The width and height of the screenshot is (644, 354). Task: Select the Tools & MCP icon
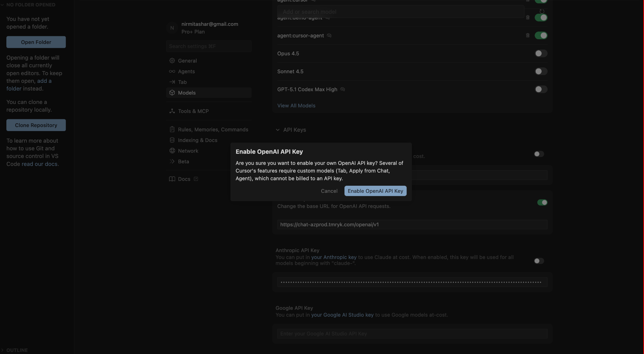(172, 111)
